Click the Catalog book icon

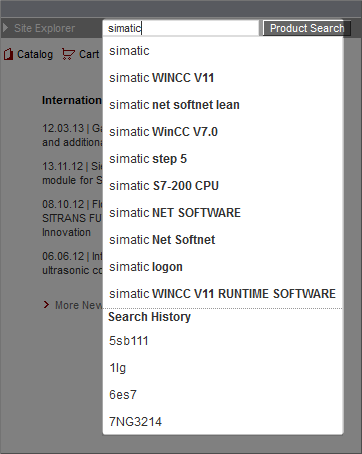[x=8, y=54]
